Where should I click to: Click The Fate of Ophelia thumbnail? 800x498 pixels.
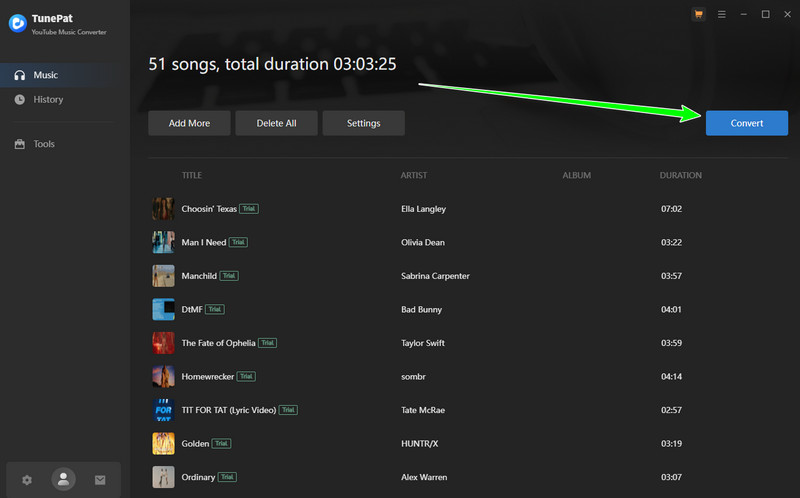click(163, 343)
